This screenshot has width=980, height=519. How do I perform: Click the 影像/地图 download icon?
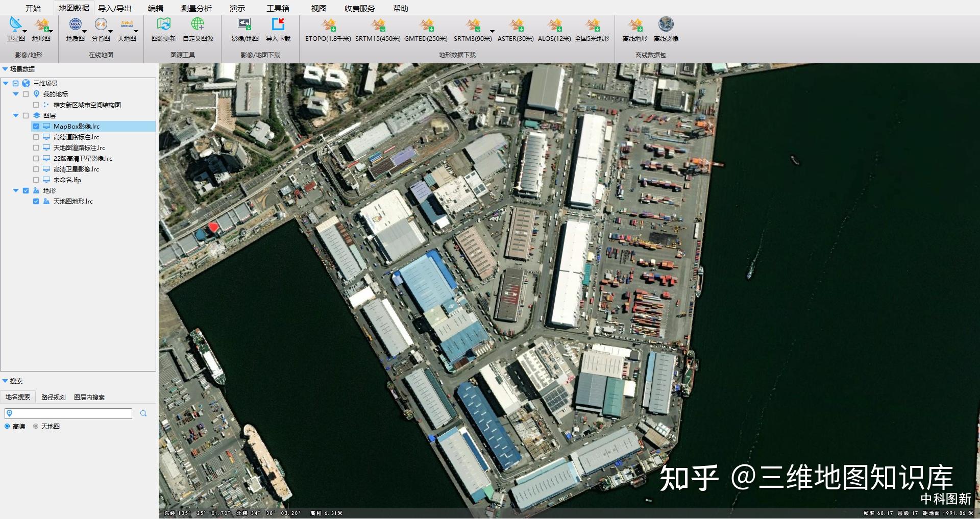pyautogui.click(x=244, y=25)
